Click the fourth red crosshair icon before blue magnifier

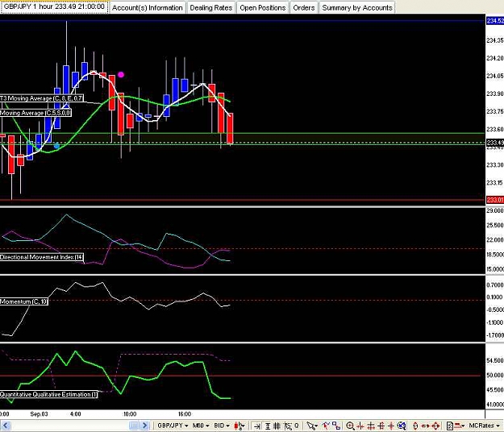[x=391, y=426]
